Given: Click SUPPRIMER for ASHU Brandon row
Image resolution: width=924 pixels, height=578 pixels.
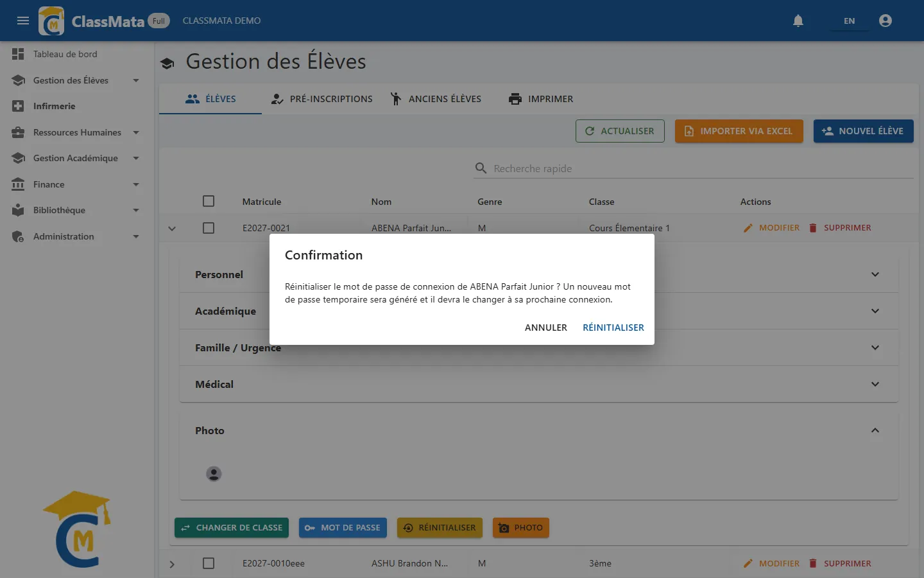Looking at the screenshot, I should (839, 563).
